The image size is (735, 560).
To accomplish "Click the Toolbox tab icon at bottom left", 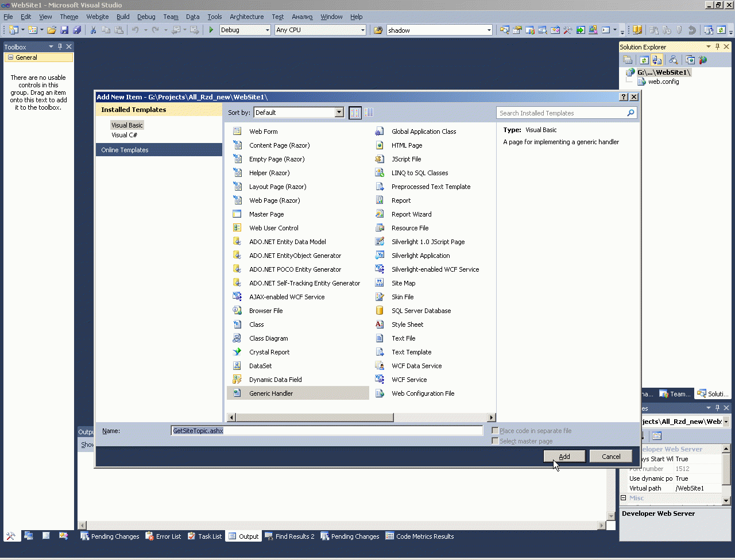I will point(11,536).
